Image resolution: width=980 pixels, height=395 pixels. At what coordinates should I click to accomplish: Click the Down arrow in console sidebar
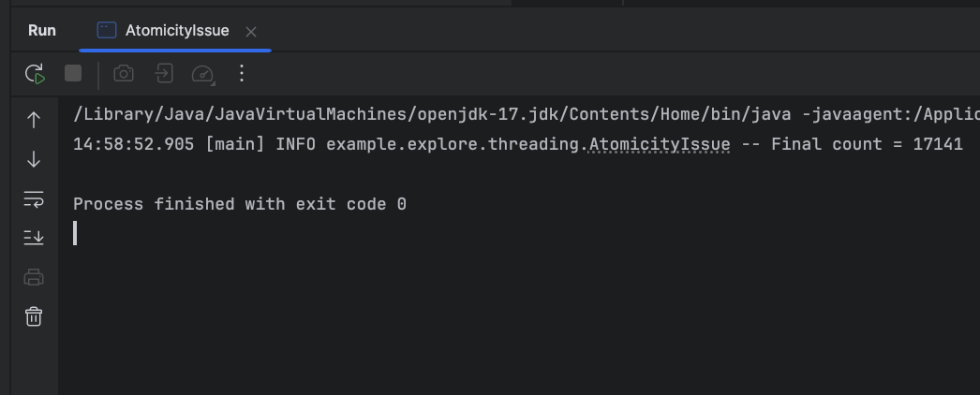(x=34, y=160)
